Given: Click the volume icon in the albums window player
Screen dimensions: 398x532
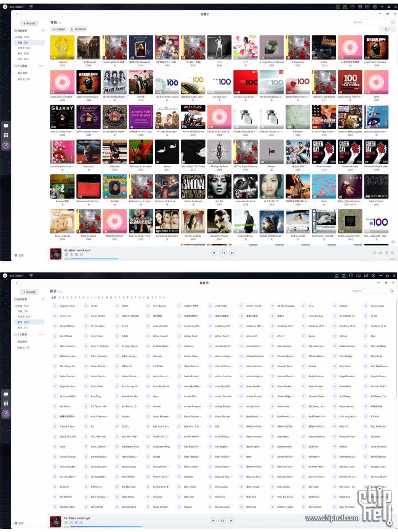Looking at the screenshot, I should [380, 253].
